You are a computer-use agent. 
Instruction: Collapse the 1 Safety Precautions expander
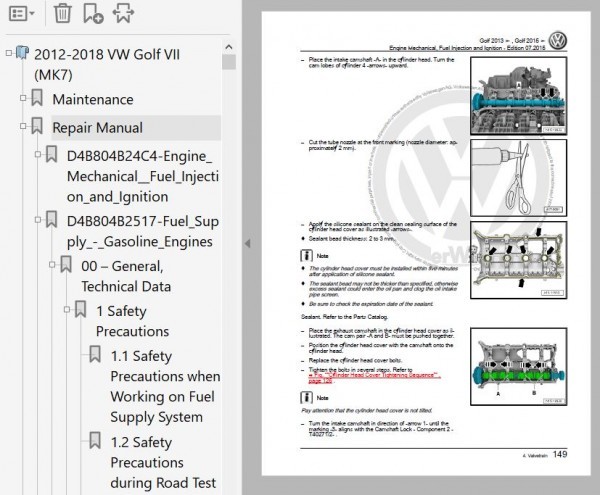click(67, 309)
